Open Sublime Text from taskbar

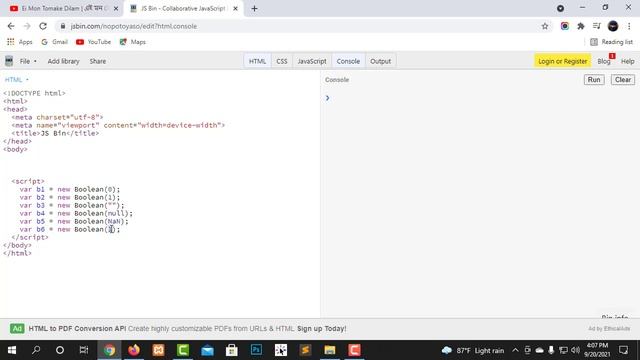[x=305, y=350]
